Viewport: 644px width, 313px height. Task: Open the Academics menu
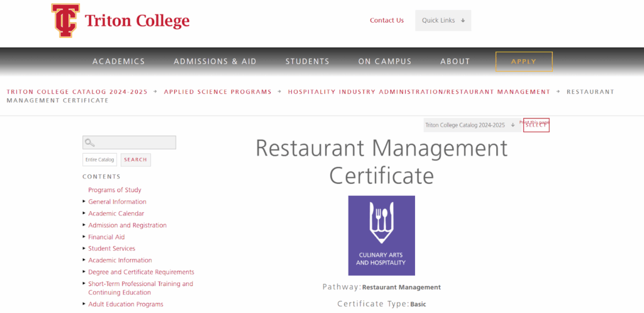tap(119, 62)
